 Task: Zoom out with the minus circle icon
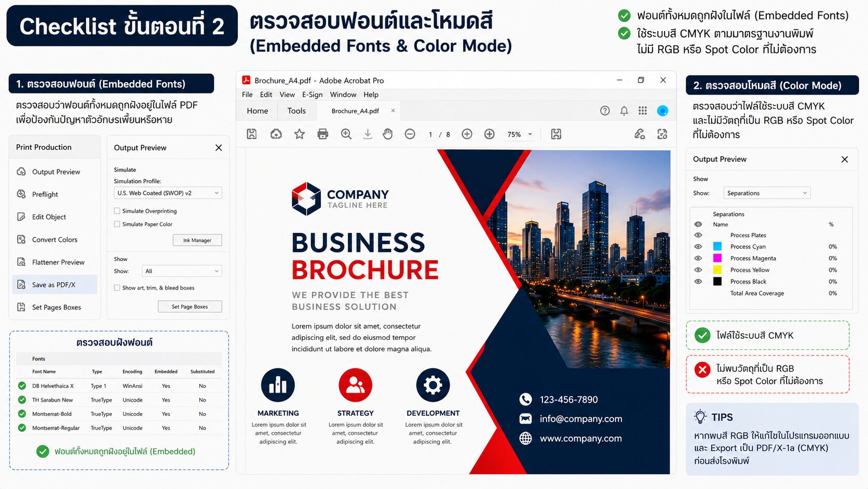[410, 134]
